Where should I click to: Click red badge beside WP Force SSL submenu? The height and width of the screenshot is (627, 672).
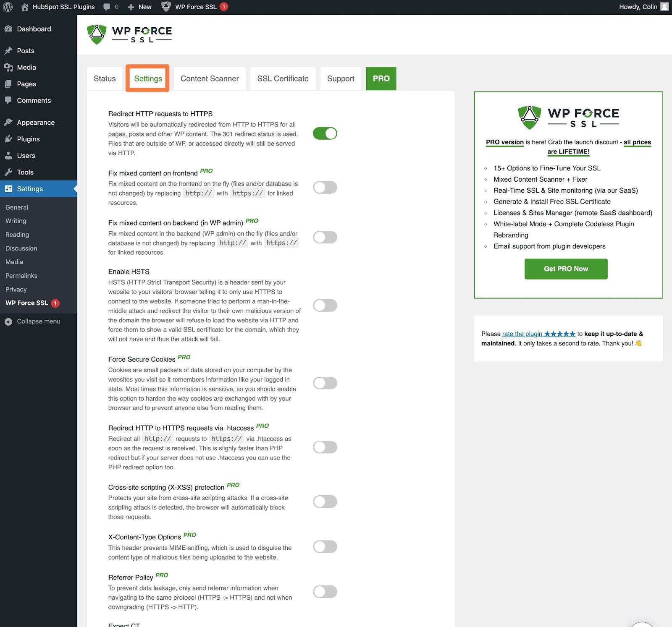click(55, 303)
